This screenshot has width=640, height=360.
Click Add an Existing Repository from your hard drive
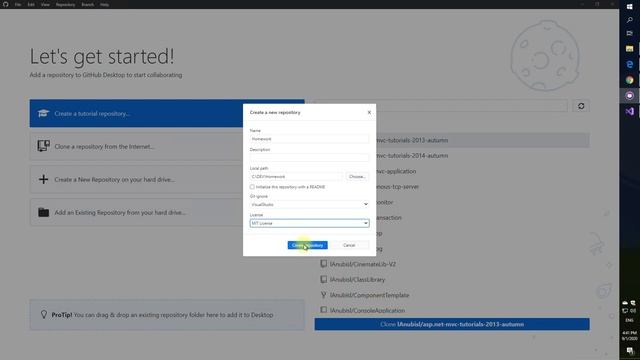tap(167, 212)
